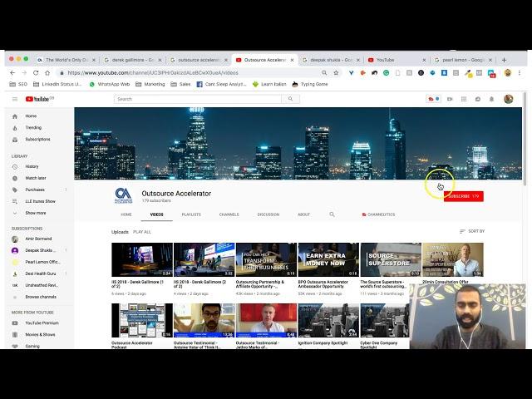Open the account avatar menu

click(x=508, y=99)
